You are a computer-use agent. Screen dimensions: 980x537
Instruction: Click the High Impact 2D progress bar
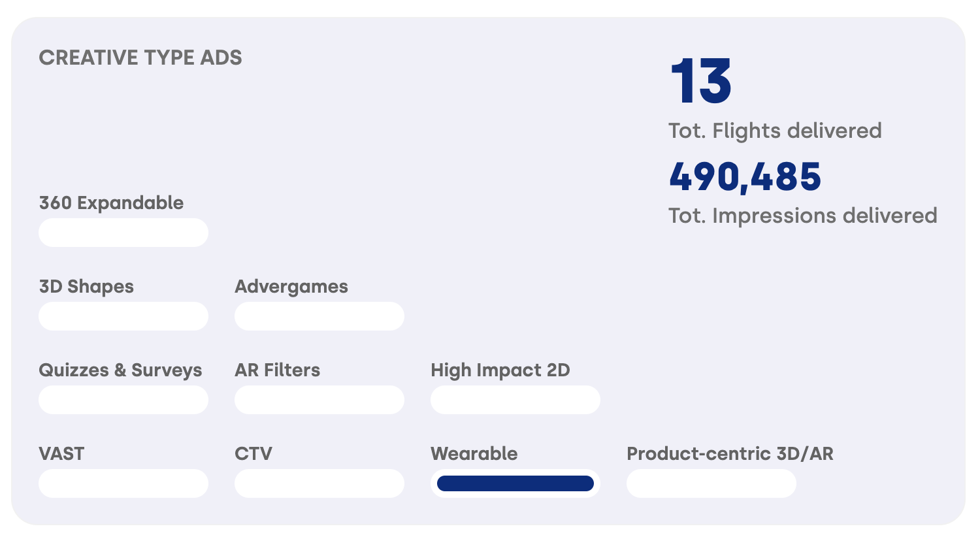click(x=515, y=400)
